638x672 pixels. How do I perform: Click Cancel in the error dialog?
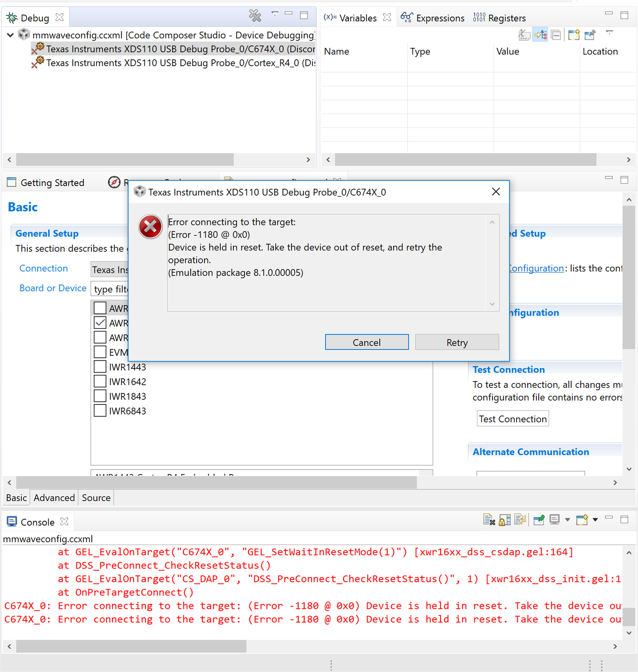point(367,342)
